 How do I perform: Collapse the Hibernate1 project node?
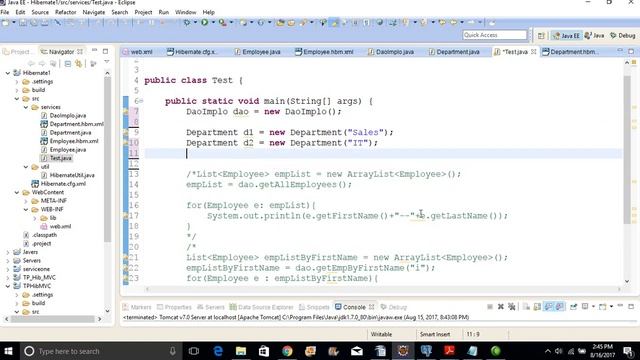pos(8,73)
